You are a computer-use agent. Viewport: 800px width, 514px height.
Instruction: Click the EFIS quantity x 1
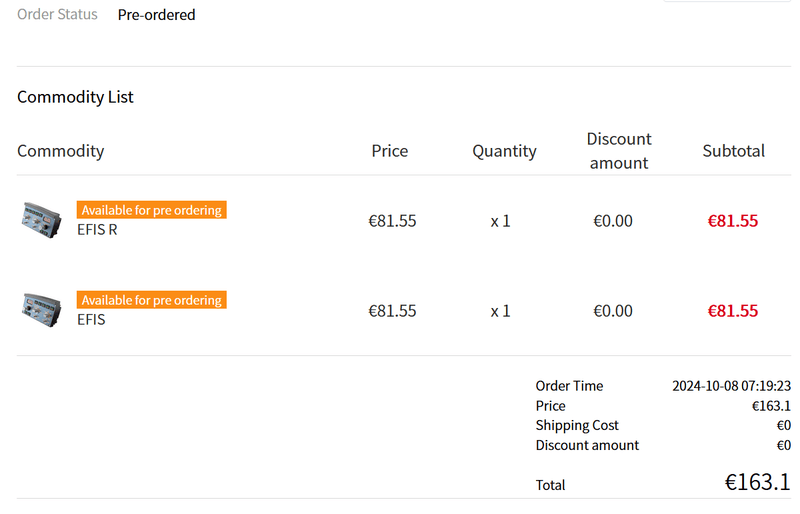coord(500,310)
